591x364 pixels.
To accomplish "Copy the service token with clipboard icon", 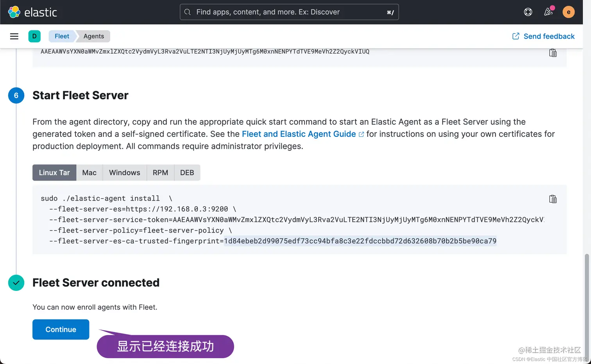I will coord(553,53).
